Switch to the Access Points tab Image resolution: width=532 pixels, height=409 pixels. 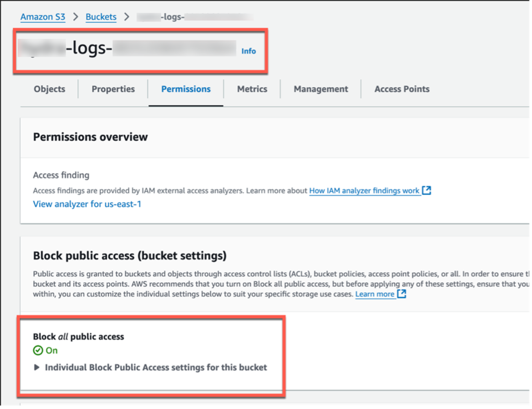402,89
